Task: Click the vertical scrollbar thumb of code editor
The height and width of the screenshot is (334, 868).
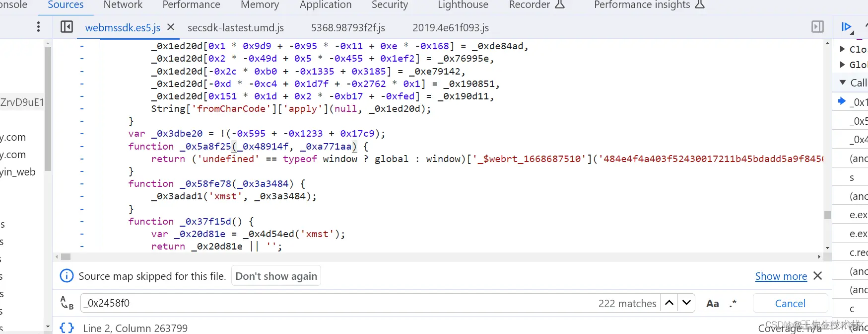Action: (827, 215)
